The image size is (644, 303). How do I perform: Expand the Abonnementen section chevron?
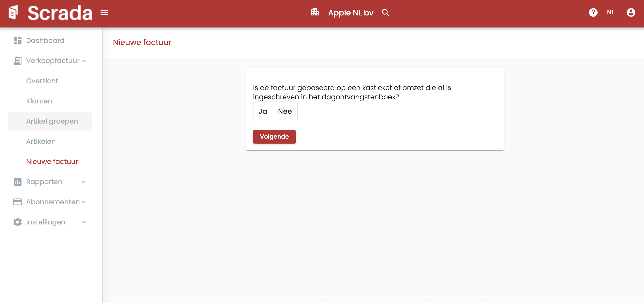(84, 202)
